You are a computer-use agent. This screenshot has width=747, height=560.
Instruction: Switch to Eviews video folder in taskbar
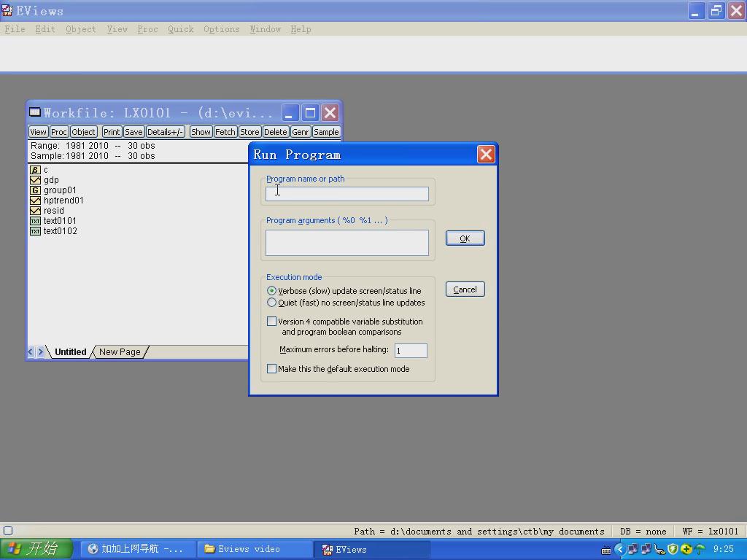(253, 549)
